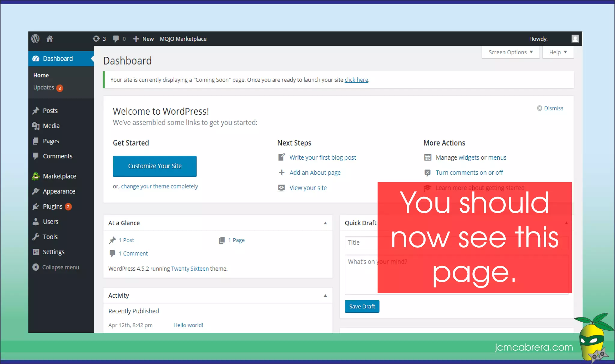Open New in the admin bar
The image size is (615, 364).
coord(144,39)
